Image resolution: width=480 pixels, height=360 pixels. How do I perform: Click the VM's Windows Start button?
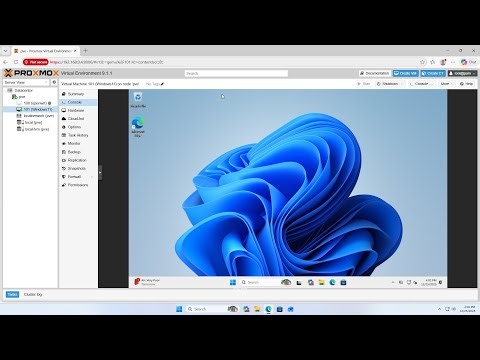tap(233, 282)
